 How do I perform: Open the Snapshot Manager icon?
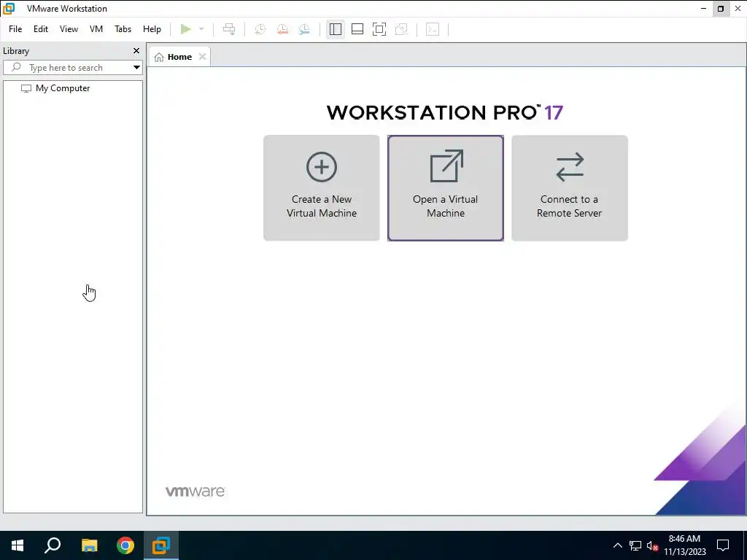point(304,29)
